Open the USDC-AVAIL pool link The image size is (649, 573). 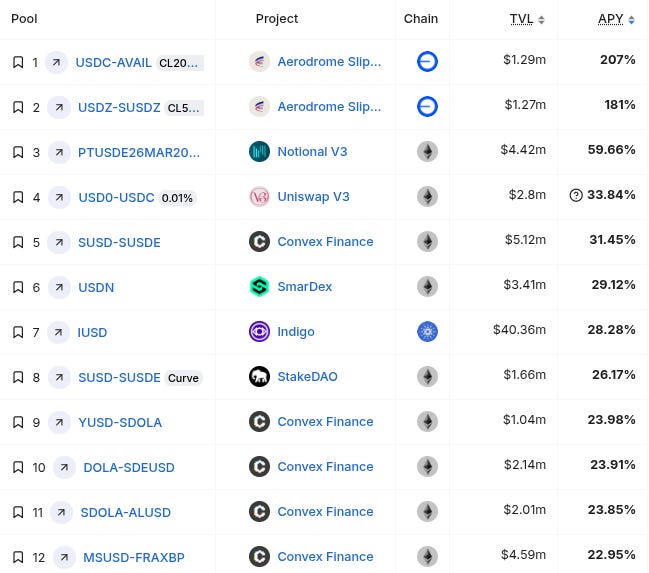point(113,63)
